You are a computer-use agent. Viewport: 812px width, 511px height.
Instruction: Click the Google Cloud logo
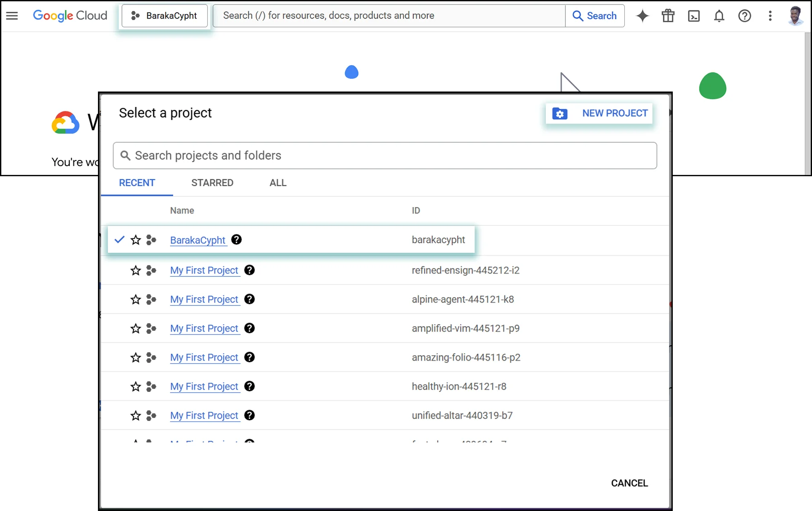pyautogui.click(x=70, y=15)
